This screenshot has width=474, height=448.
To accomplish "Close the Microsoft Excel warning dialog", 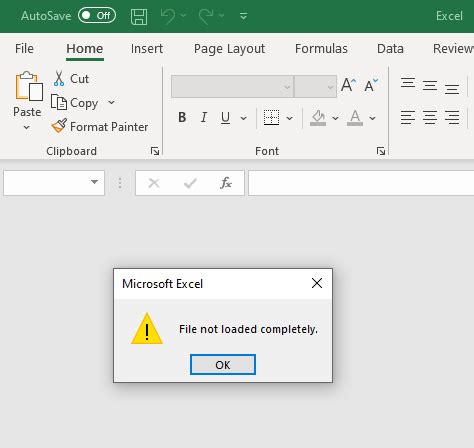I will point(317,283).
